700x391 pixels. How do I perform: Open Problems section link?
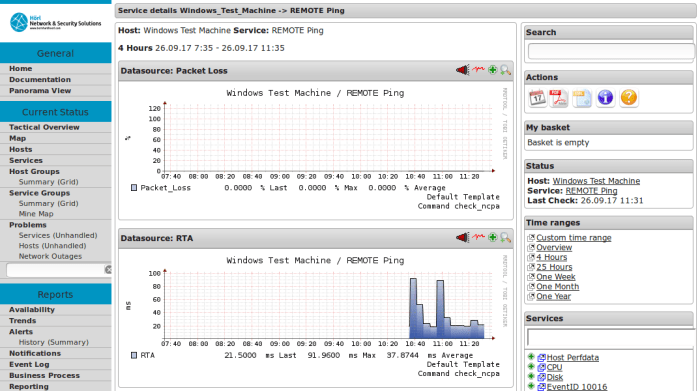[28, 225]
